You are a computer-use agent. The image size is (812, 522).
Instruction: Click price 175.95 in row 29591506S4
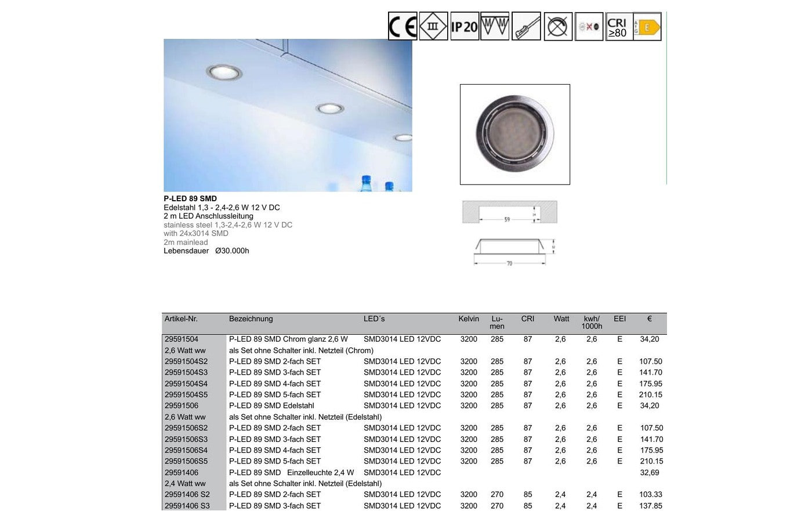click(x=652, y=451)
